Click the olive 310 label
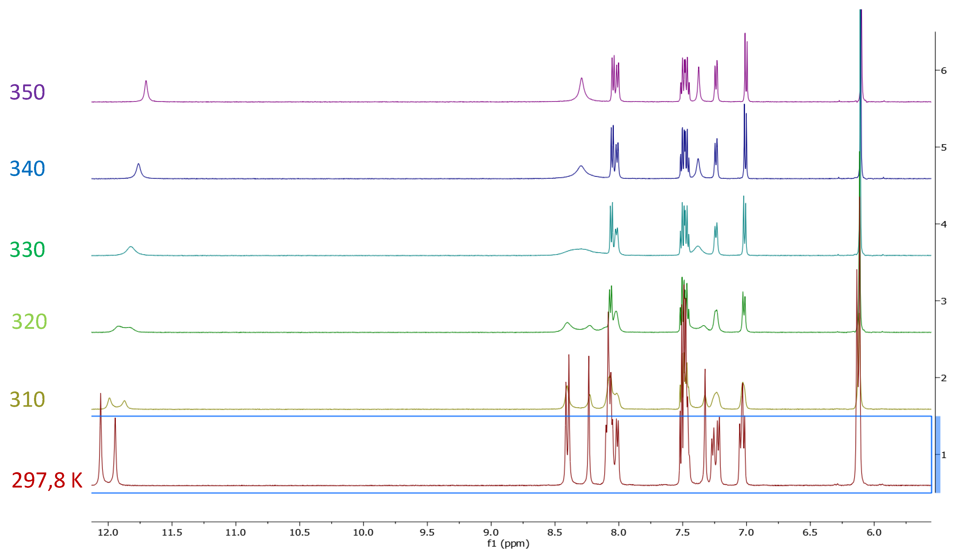This screenshot has width=958, height=560. 27,400
